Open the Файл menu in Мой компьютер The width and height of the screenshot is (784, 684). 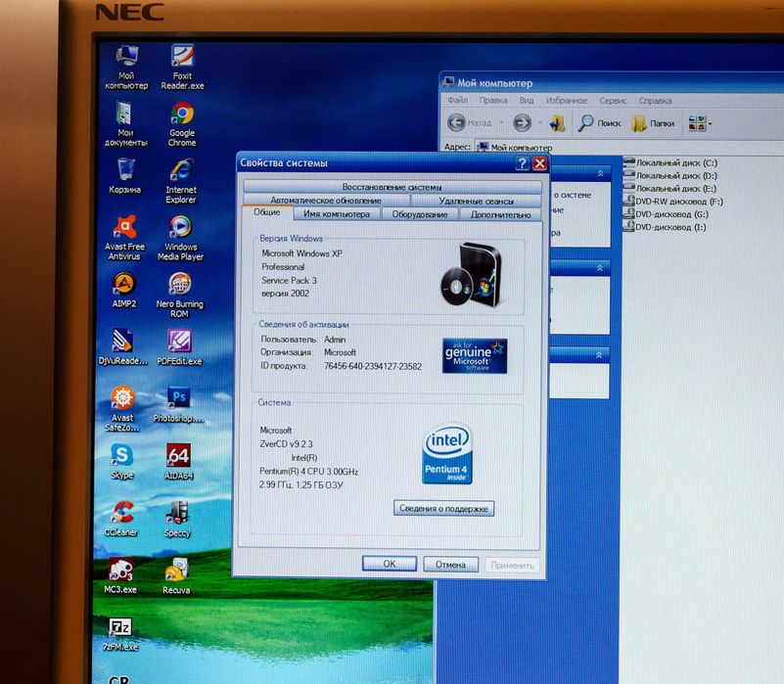point(457,100)
